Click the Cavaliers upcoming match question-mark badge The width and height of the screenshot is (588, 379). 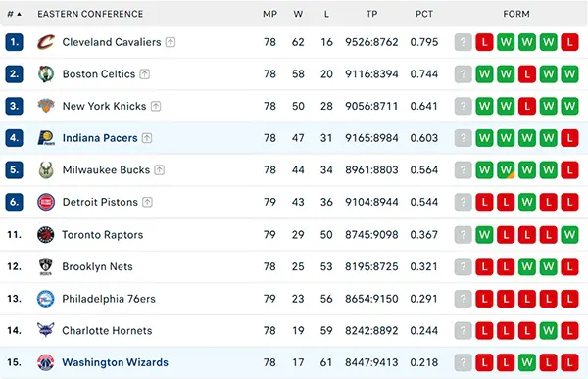click(x=464, y=42)
